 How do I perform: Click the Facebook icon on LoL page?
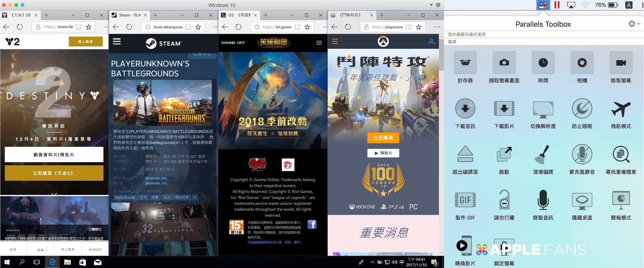coord(312,225)
